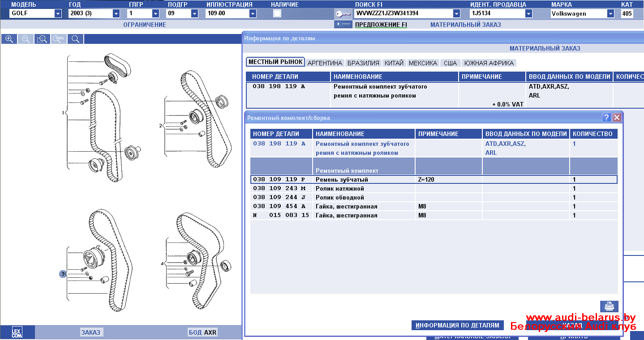644x340 pixels.
Task: Open the ГОД dropdown showing 2003 (3)
Action: [116, 13]
